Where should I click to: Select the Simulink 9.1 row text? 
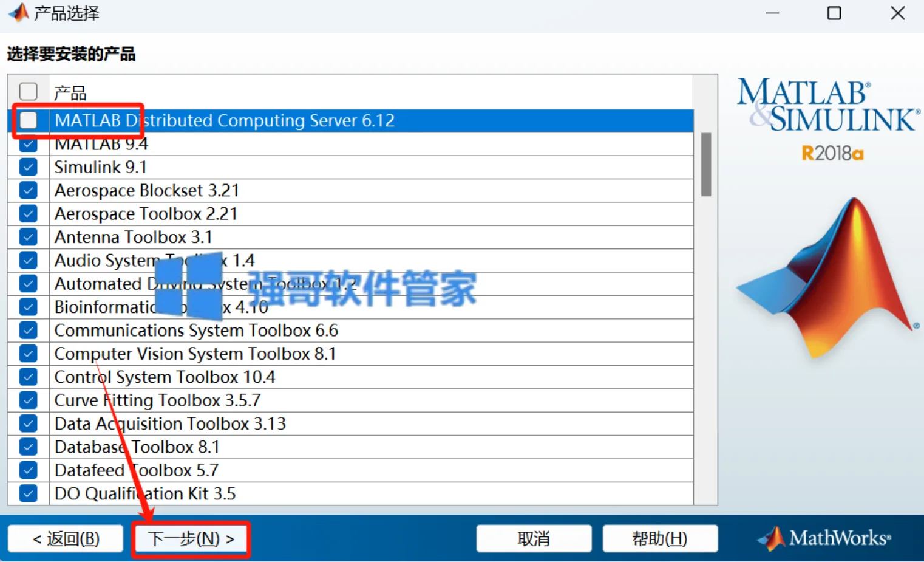click(x=101, y=167)
